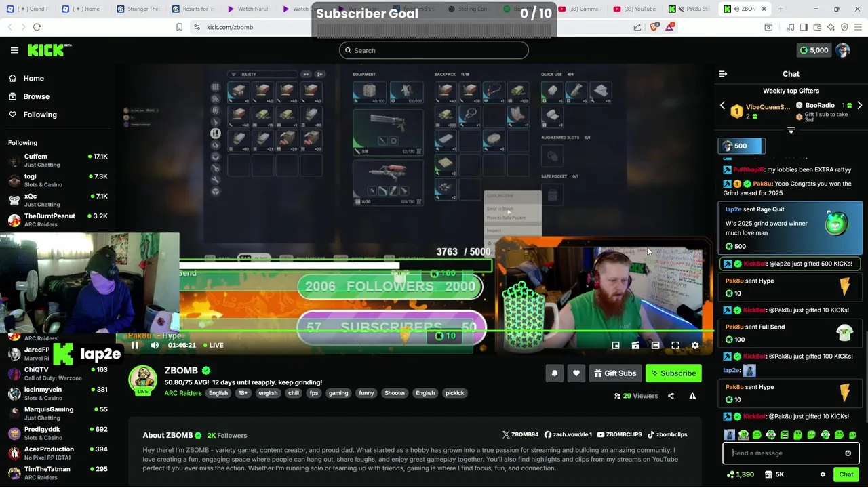
Task: Open the browser main menu
Action: pos(857,27)
